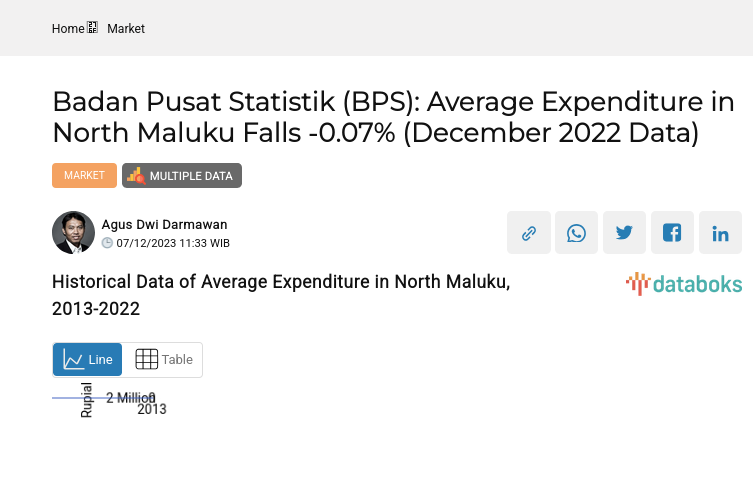Viewport: 753px width, 498px height.
Task: Click the databoks logo
Action: tap(684, 284)
